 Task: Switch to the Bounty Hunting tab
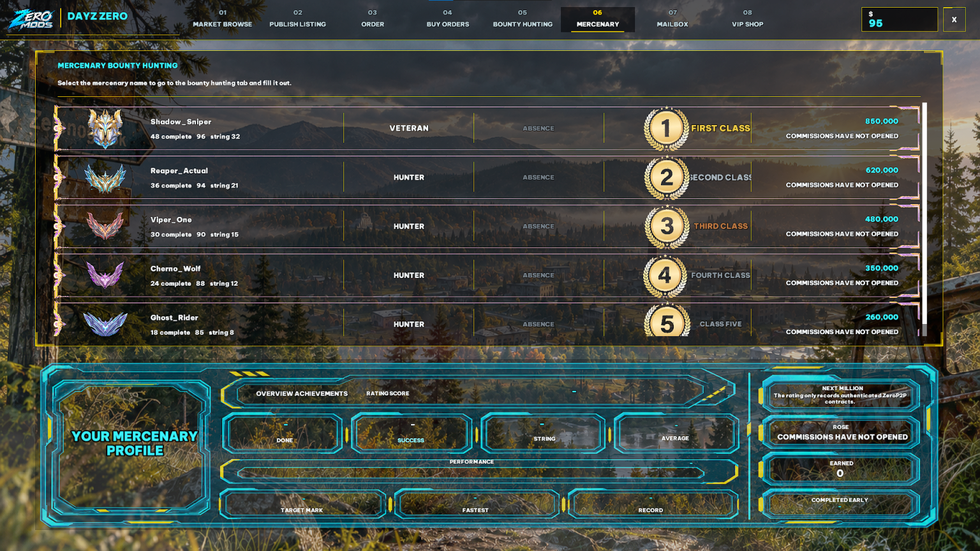[x=523, y=19]
